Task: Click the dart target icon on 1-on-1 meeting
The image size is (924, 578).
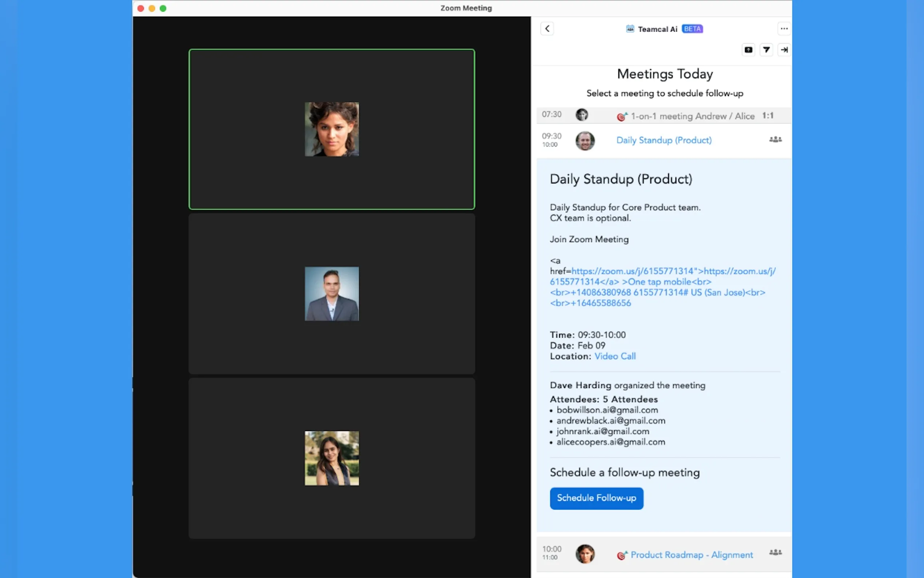Action: pos(622,116)
